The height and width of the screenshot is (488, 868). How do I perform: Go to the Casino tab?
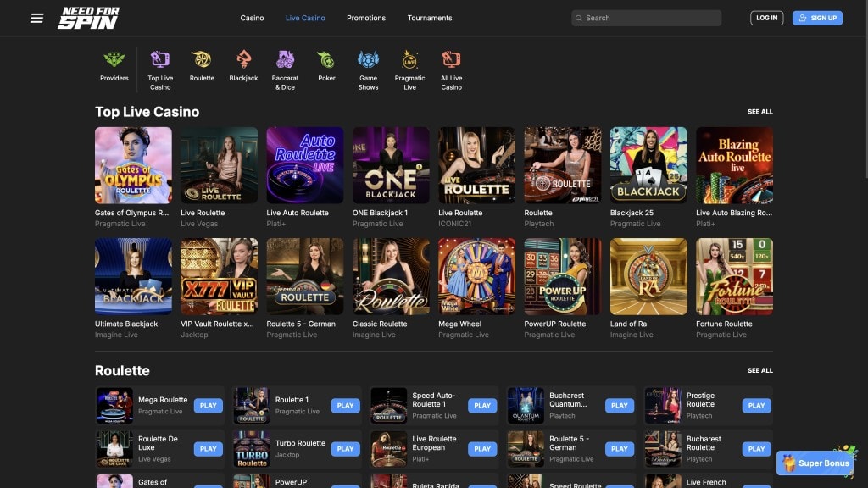(x=252, y=19)
